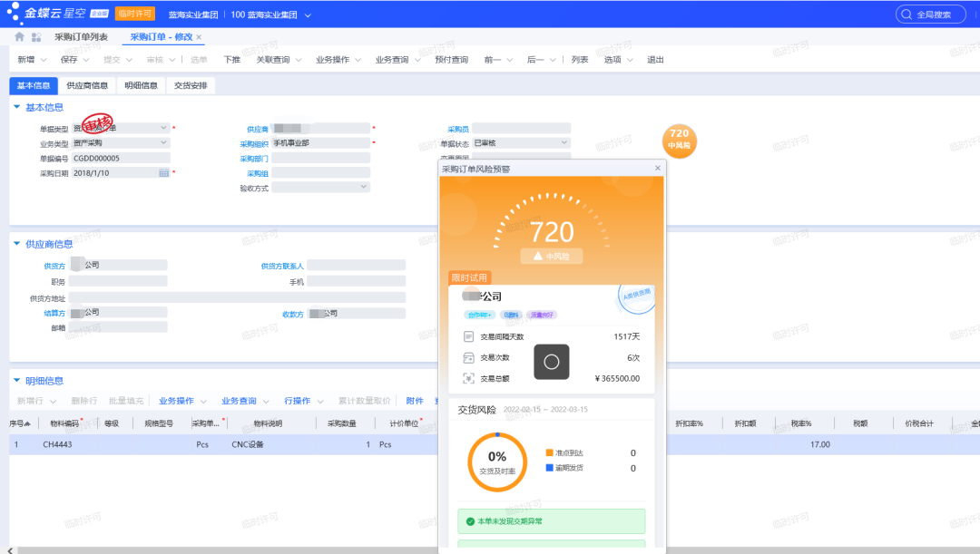Open global search with the magnifier icon

coord(906,13)
